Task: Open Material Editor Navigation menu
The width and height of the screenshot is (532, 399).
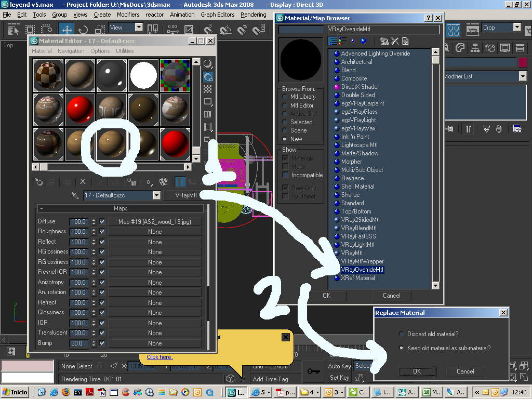Action: coord(71,51)
